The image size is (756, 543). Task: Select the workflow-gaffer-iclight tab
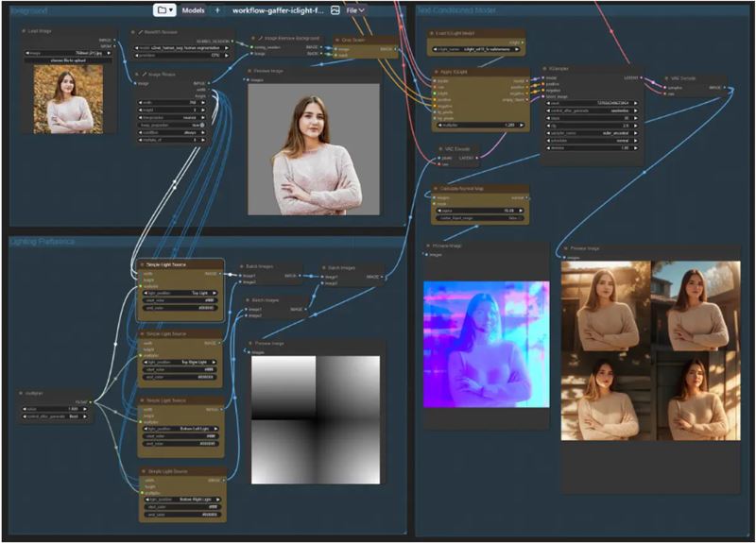click(x=278, y=10)
